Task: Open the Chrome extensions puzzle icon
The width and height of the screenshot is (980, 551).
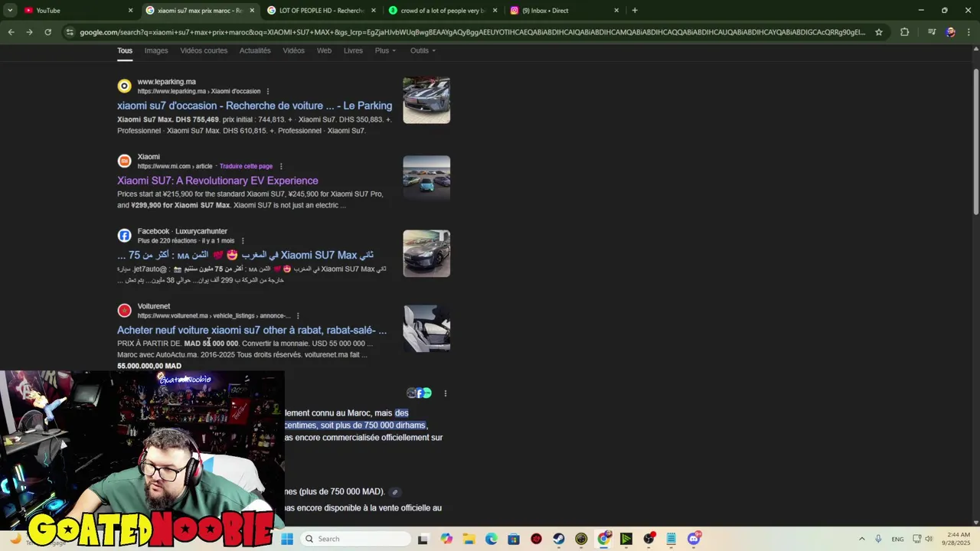Action: pyautogui.click(x=904, y=32)
